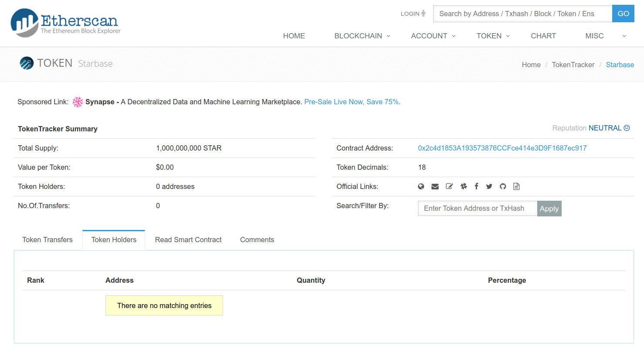This screenshot has height=353, width=644.
Task: Click the neutral reputation face icon
Action: coord(627,128)
